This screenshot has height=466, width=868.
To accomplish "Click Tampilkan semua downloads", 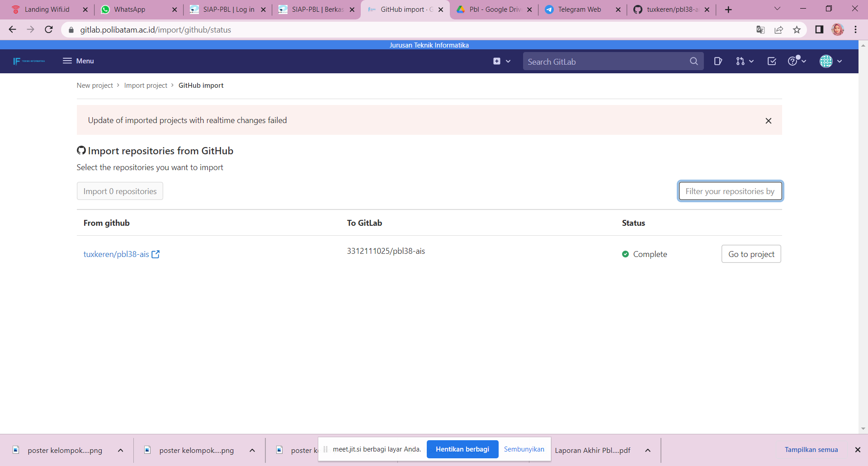I will tap(811, 450).
